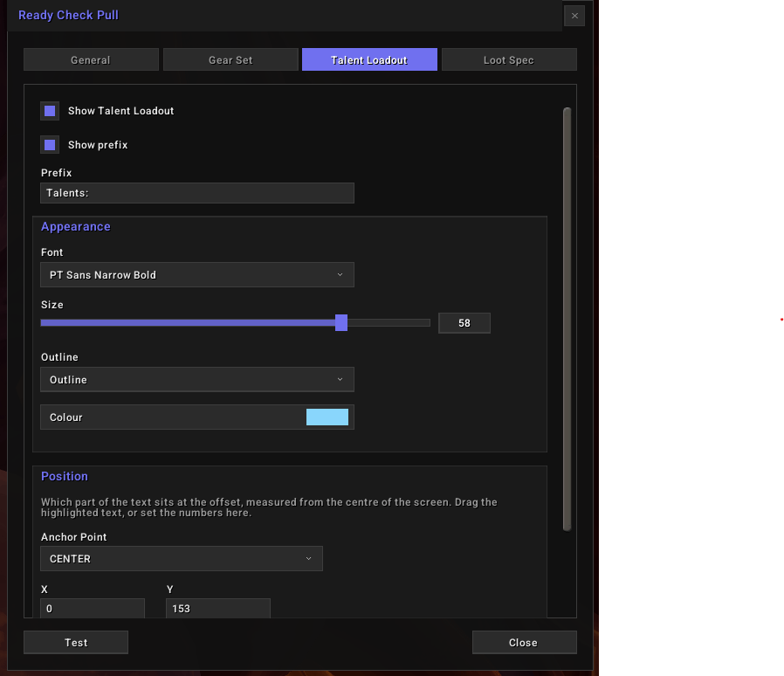The image size is (784, 676).
Task: Open the PT Sans Narrow Bold font dropdown
Action: 197,275
